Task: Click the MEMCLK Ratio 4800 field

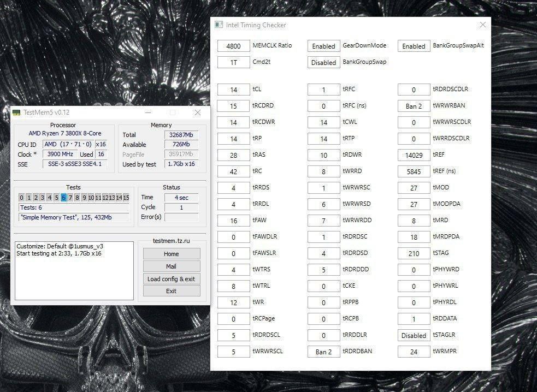Action: (x=234, y=46)
